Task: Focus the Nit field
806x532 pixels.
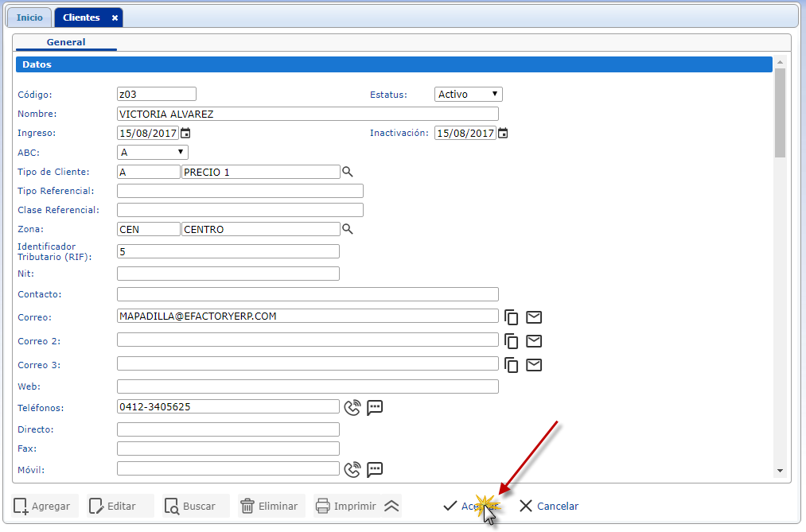Action: [228, 274]
